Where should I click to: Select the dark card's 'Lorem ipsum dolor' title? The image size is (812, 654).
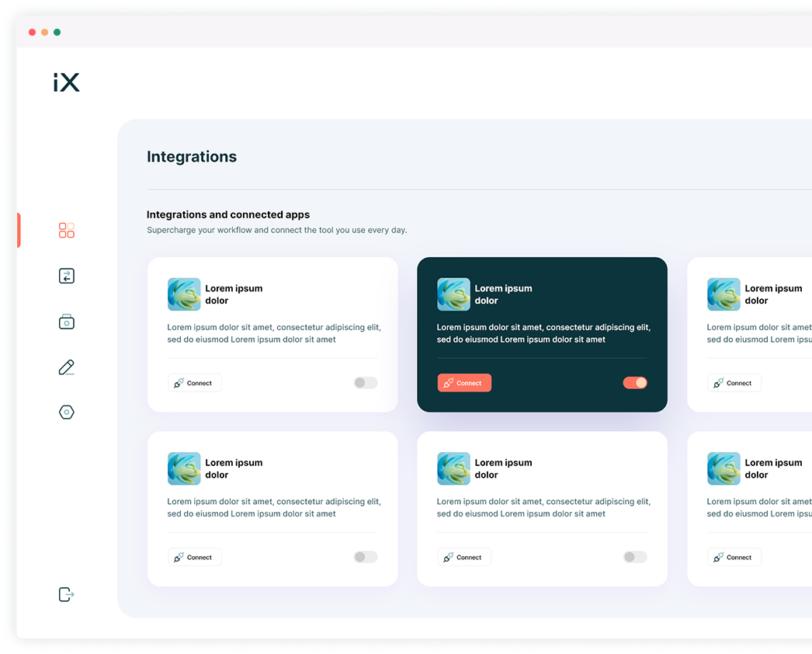pyautogui.click(x=503, y=294)
